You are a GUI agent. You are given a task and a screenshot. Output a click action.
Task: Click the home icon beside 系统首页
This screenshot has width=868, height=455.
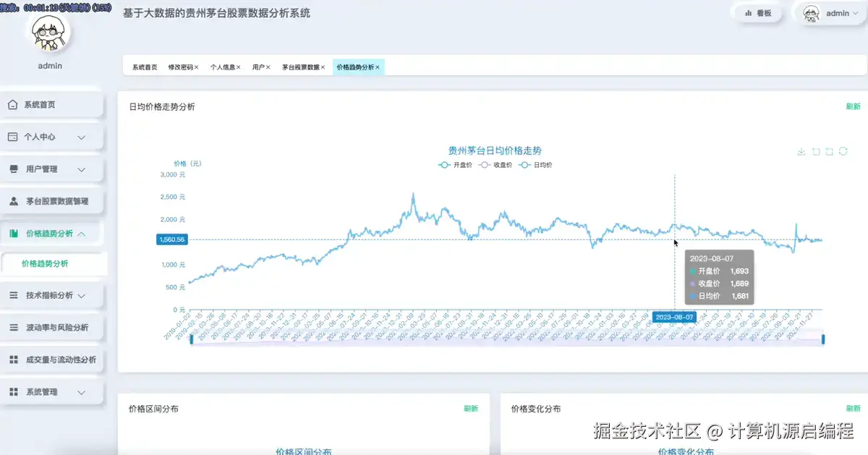click(13, 105)
